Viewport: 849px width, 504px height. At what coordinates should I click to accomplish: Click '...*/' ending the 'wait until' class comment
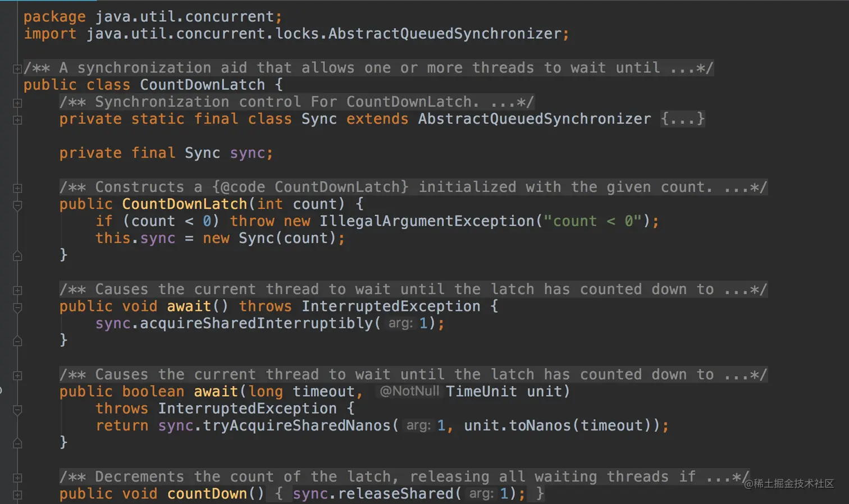tap(692, 68)
